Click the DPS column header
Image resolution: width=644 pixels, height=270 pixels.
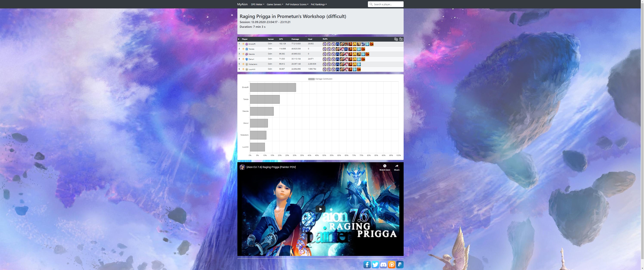click(x=281, y=39)
